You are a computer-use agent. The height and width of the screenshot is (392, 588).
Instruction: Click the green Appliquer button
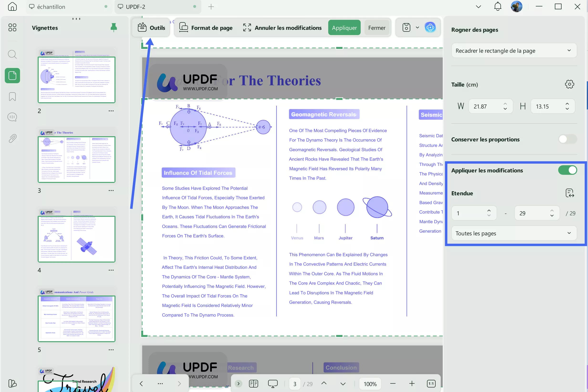pos(344,27)
